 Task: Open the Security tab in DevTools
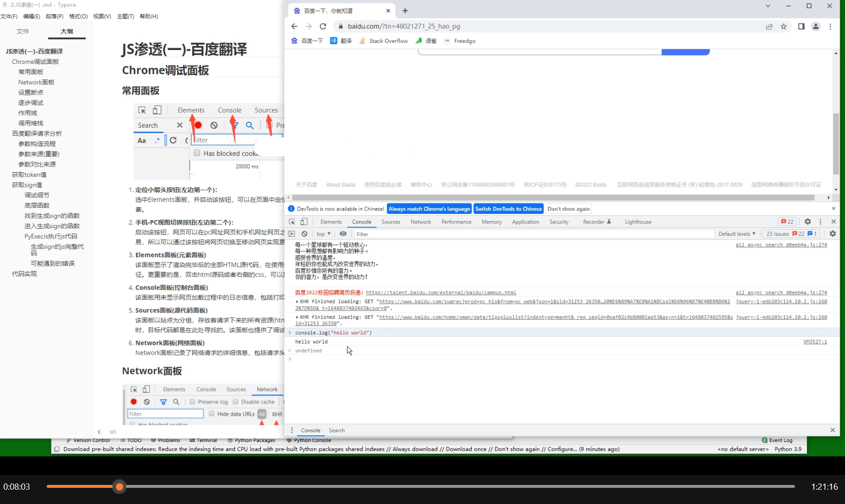point(559,222)
